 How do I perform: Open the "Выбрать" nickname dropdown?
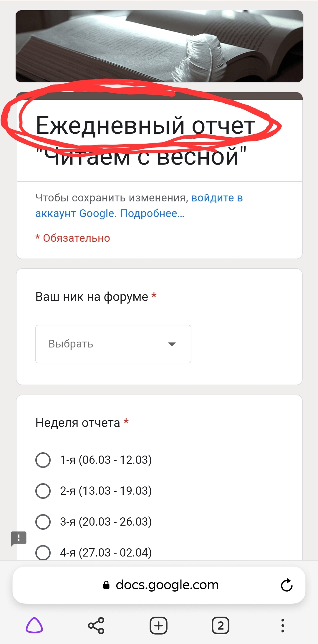pyautogui.click(x=113, y=344)
